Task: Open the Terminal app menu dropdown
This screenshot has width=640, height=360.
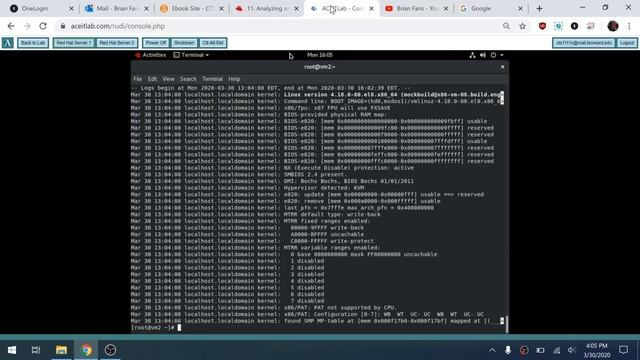Action: click(191, 55)
